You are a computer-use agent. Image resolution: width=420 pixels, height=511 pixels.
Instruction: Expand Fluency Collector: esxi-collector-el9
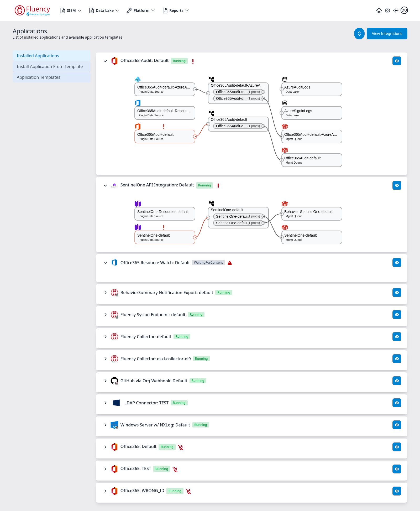[x=105, y=359]
